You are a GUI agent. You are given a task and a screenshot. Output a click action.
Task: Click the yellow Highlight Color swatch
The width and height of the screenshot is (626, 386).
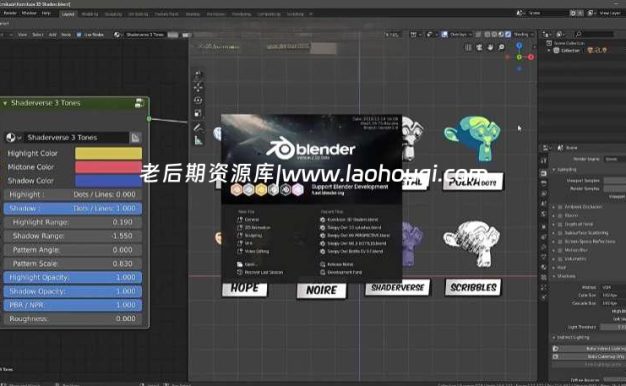pyautogui.click(x=108, y=153)
